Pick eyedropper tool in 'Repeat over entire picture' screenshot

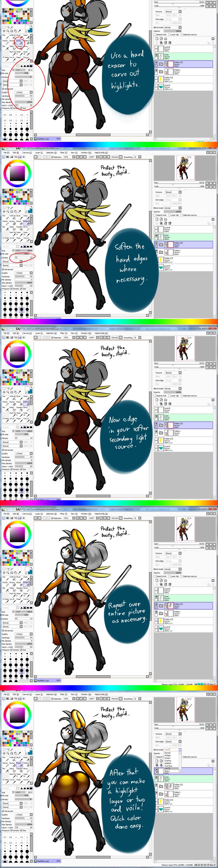19,573
